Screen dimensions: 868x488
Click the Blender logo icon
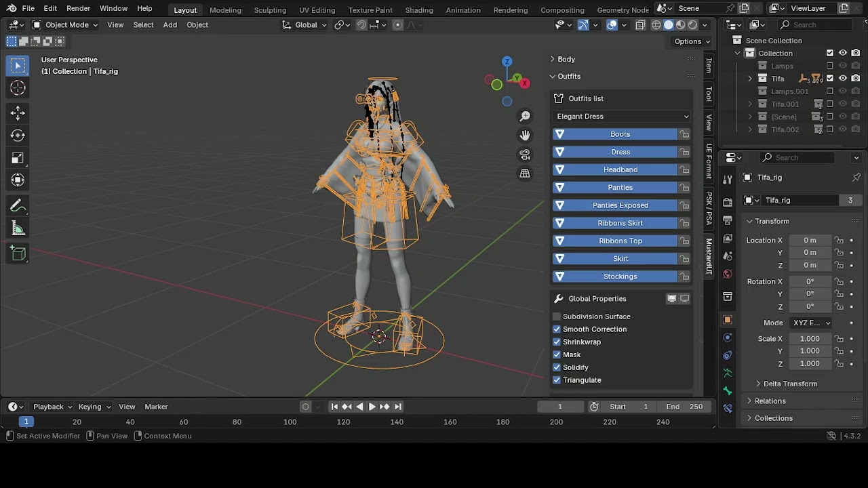pos(9,8)
